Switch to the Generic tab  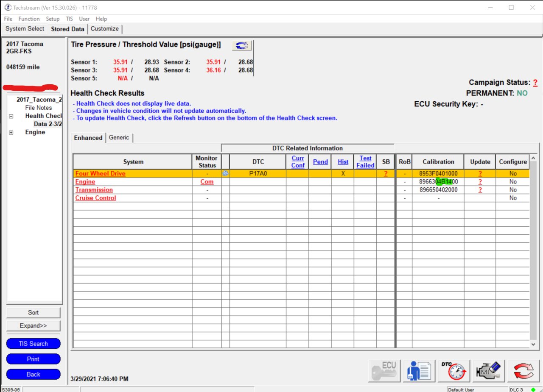[x=119, y=137]
